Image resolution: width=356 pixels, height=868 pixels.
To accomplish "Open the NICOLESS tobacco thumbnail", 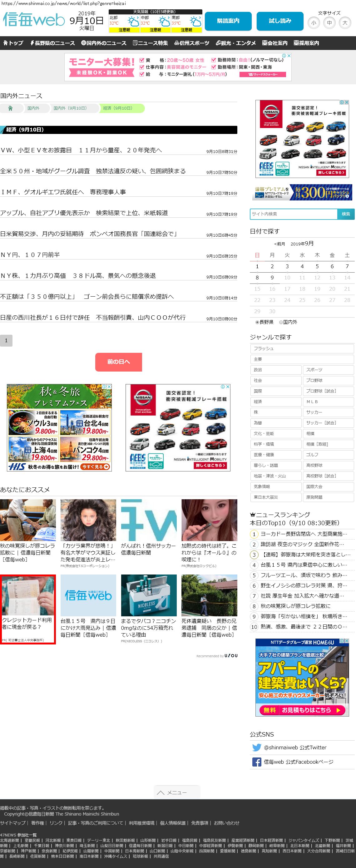I will [x=149, y=595].
